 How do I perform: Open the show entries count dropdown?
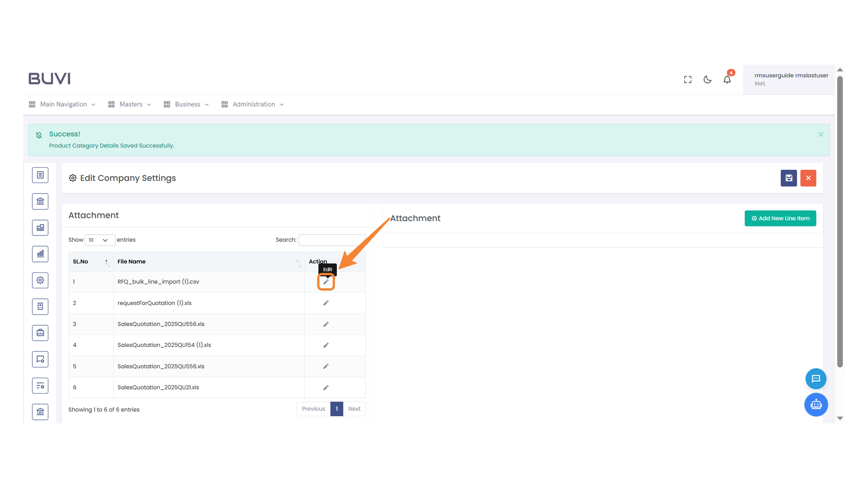click(99, 240)
